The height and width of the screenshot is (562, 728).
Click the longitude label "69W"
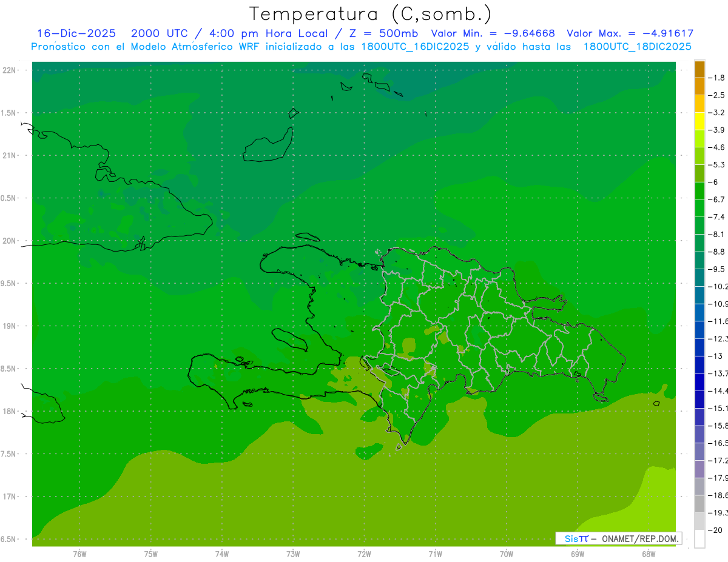[x=578, y=554]
